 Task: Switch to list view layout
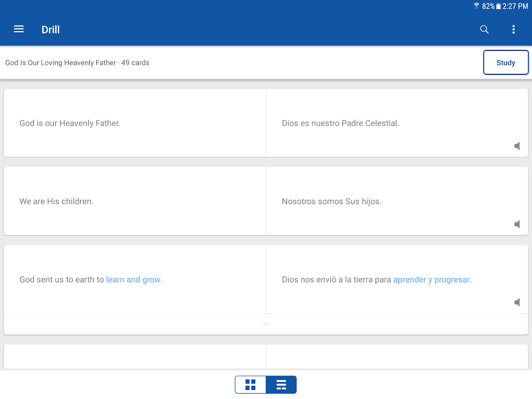click(x=281, y=385)
